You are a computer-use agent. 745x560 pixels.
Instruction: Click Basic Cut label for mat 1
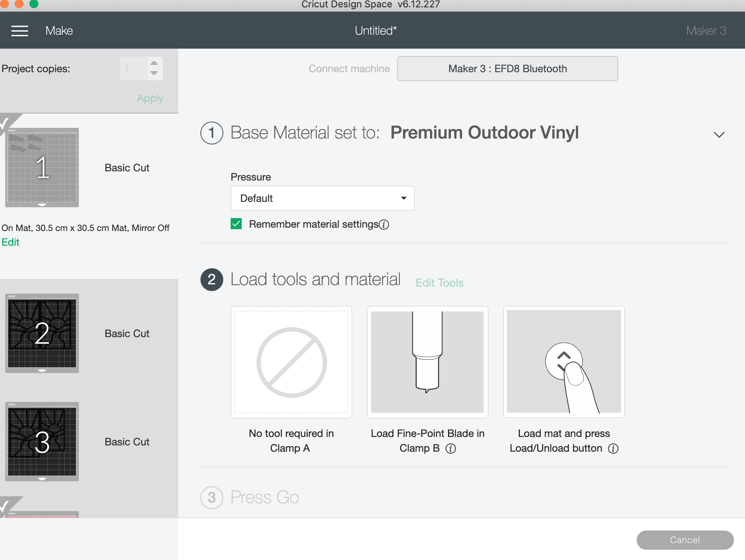point(127,168)
